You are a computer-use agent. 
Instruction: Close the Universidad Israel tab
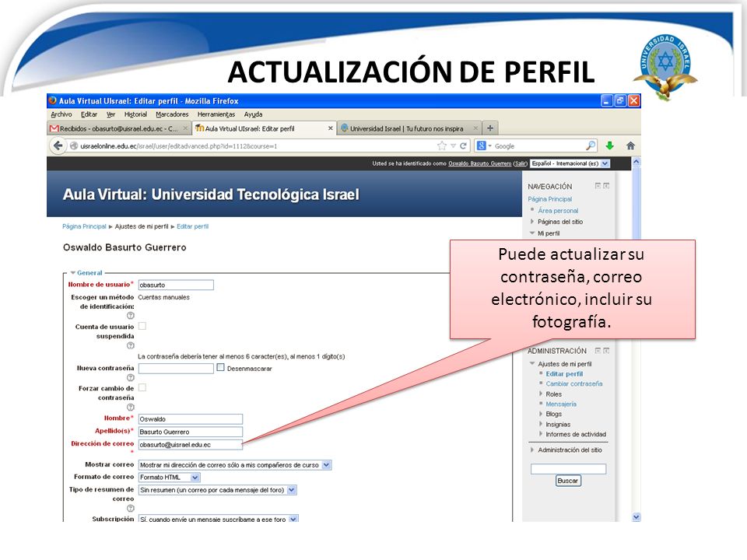click(475, 128)
